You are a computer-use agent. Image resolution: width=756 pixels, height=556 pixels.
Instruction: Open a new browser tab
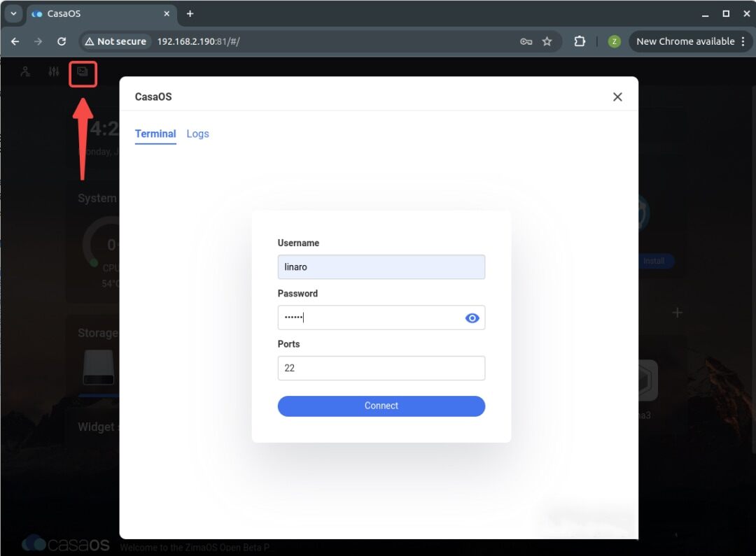click(x=190, y=13)
